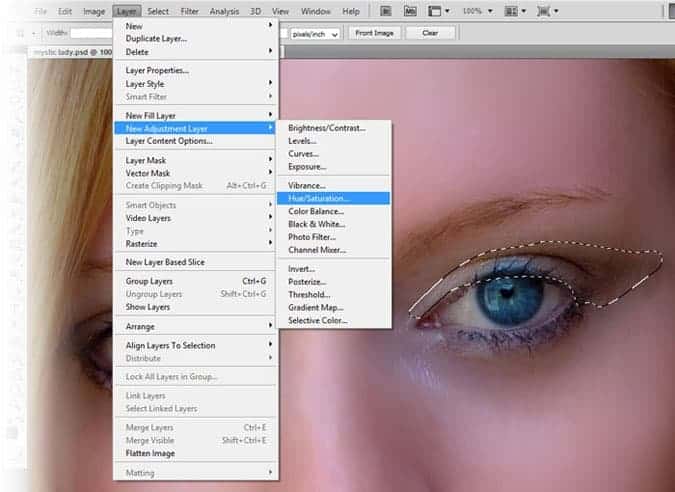Close the open Layer menu
This screenshot has width=675, height=492.
tap(127, 12)
